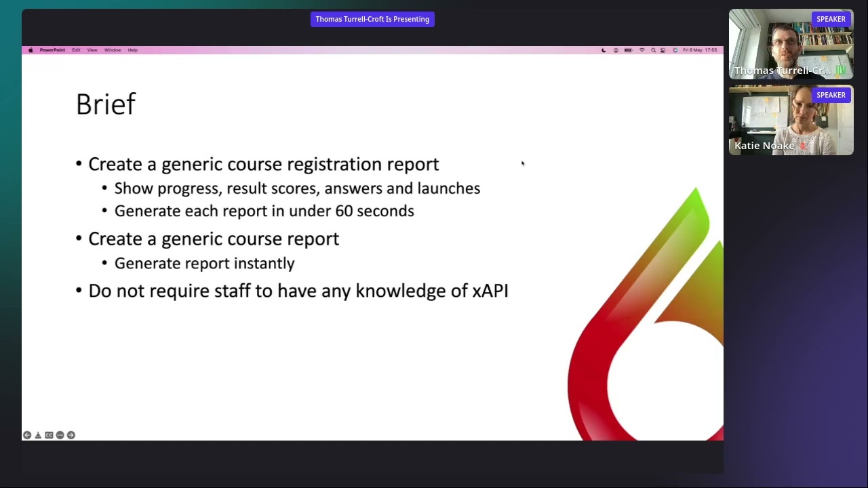Open the Wi-Fi menu icon
The height and width of the screenshot is (488, 868).
pos(642,50)
